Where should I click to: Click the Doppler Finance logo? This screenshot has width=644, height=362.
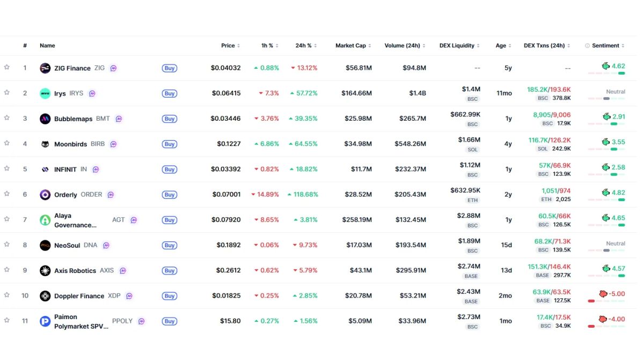(x=45, y=295)
